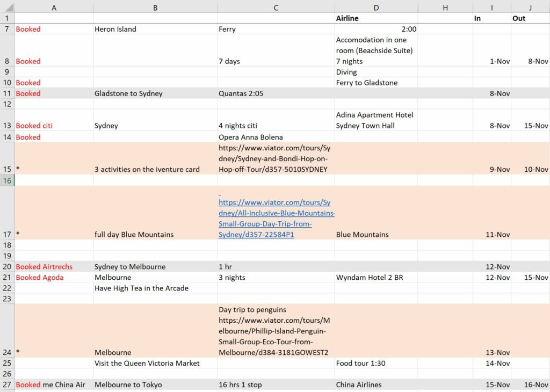Select the 'Opera Anna Bolena' cell
The image size is (550, 392).
click(x=276, y=137)
